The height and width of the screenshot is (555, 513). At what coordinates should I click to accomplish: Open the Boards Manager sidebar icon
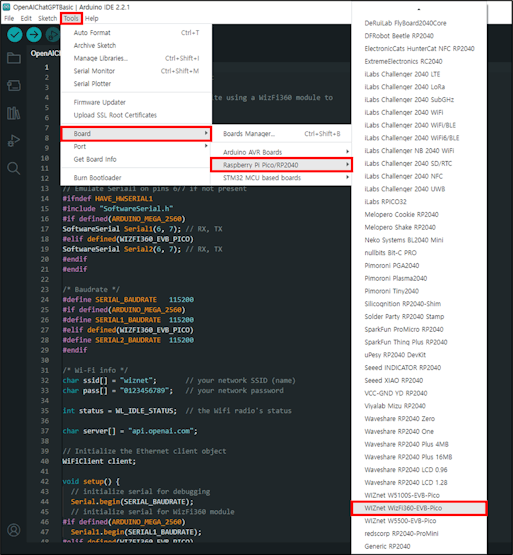[14, 85]
